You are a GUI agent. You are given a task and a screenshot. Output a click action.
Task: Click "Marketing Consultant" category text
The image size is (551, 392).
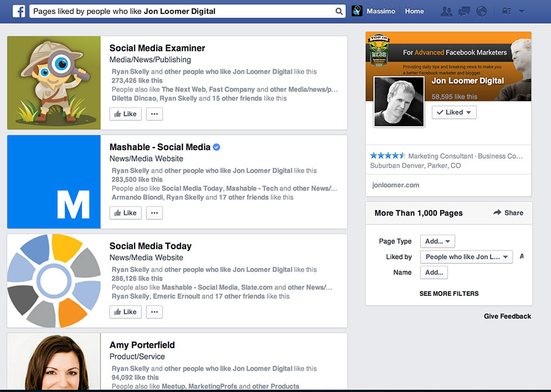tap(441, 156)
